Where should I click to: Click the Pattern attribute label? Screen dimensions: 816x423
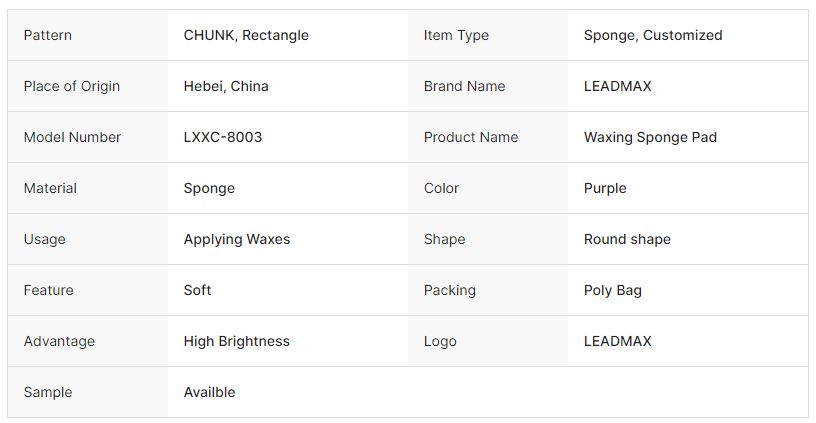[x=48, y=35]
